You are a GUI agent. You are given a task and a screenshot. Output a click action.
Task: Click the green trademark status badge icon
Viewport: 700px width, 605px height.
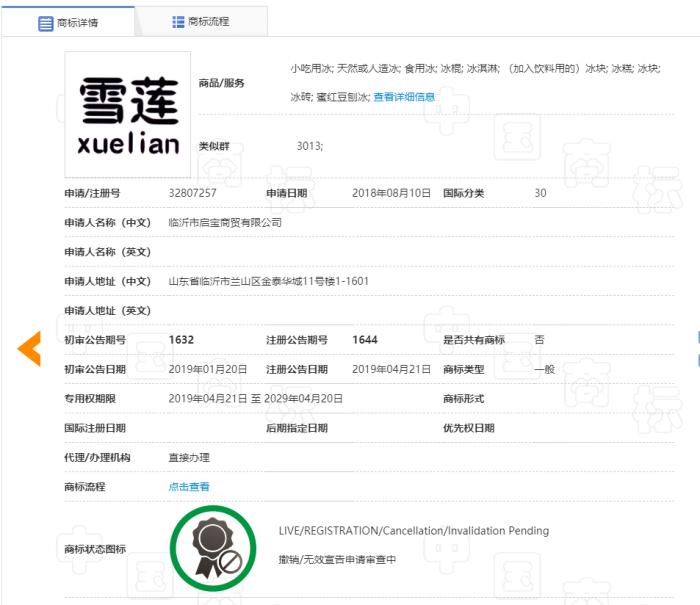pyautogui.click(x=212, y=548)
